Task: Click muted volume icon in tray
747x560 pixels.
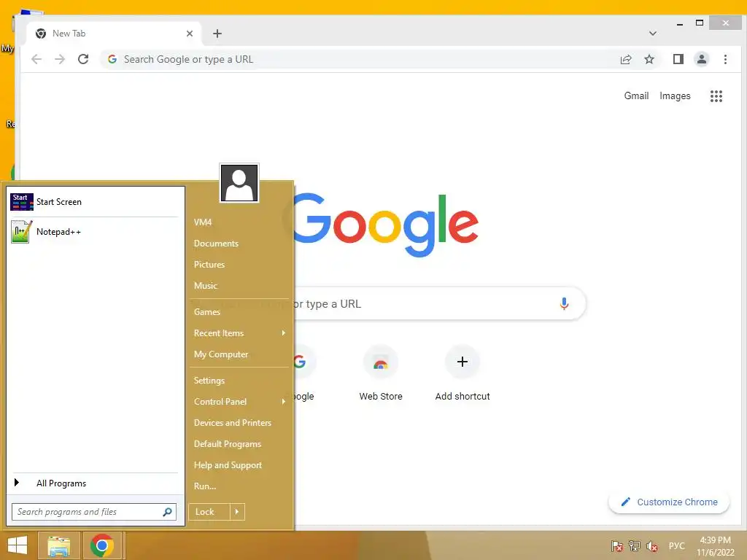Action: (x=652, y=546)
